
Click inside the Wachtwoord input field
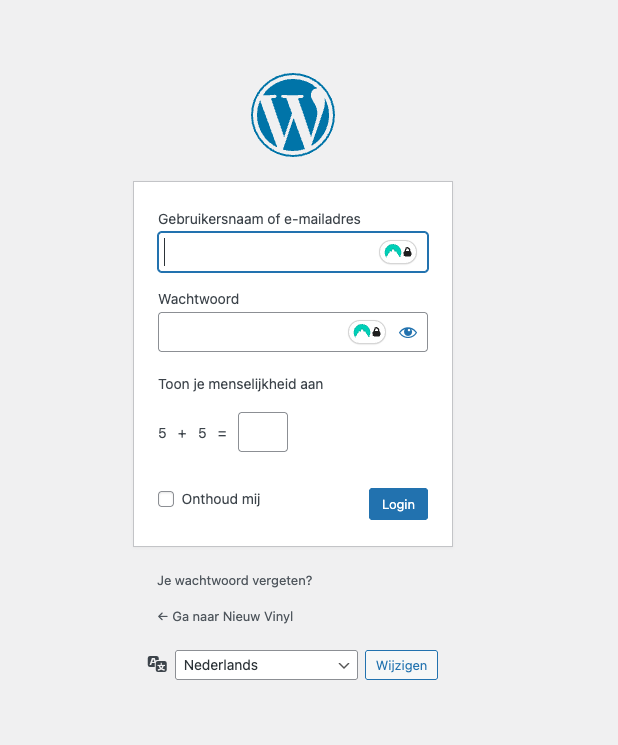[x=250, y=332]
